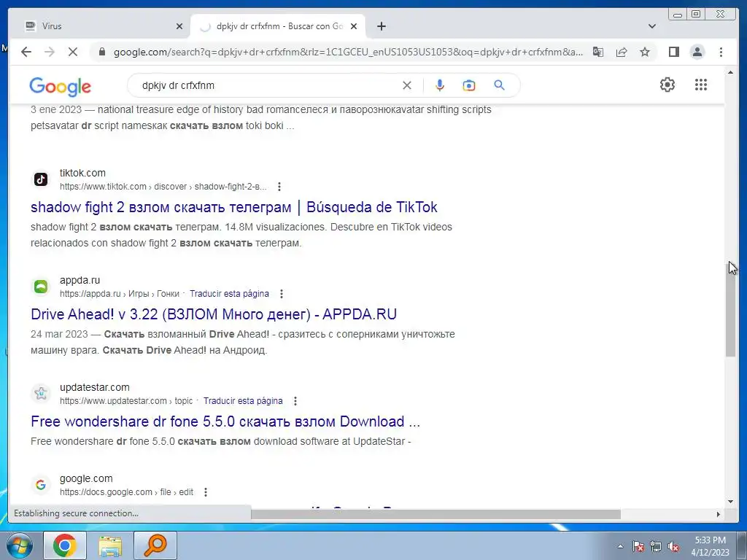The image size is (747, 560).
Task: Click the appda.ru favicon
Action: (x=41, y=287)
